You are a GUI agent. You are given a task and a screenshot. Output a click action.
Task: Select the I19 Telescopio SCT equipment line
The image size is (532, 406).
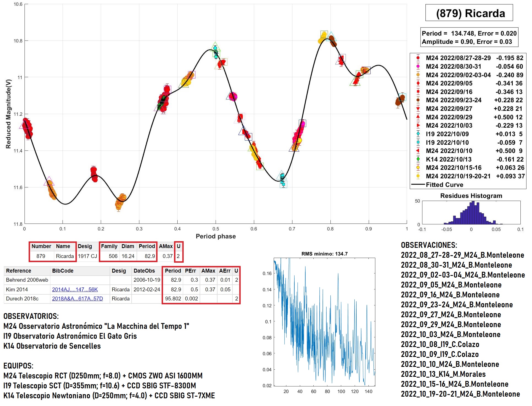(x=99, y=386)
